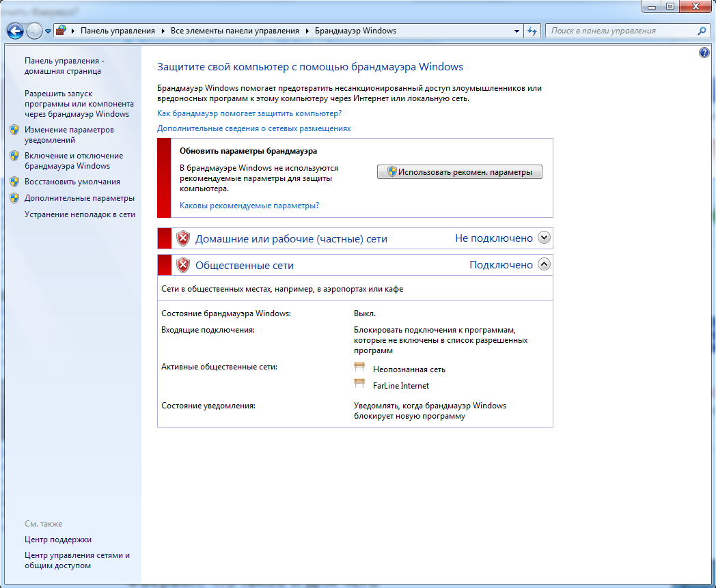Image resolution: width=716 pixels, height=588 pixels.
Task: Open Центр поддержки link
Action: pyautogui.click(x=58, y=540)
